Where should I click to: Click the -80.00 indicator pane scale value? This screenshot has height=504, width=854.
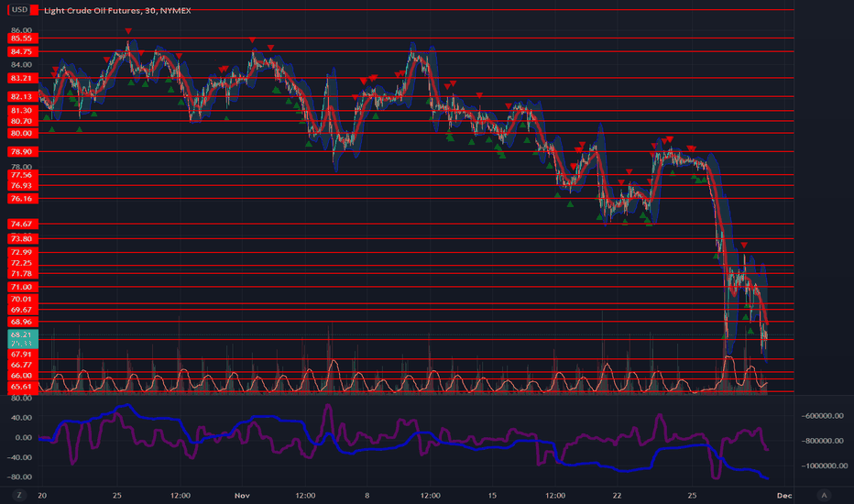21,477
